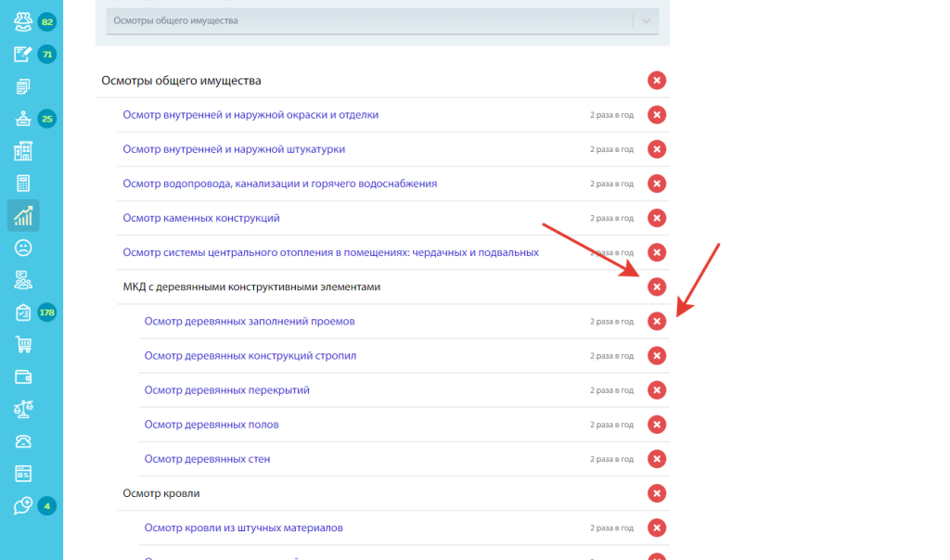The width and height of the screenshot is (950, 560).
Task: Select 'МКД с деревянными конструктивными элементами' heading
Action: click(x=251, y=287)
